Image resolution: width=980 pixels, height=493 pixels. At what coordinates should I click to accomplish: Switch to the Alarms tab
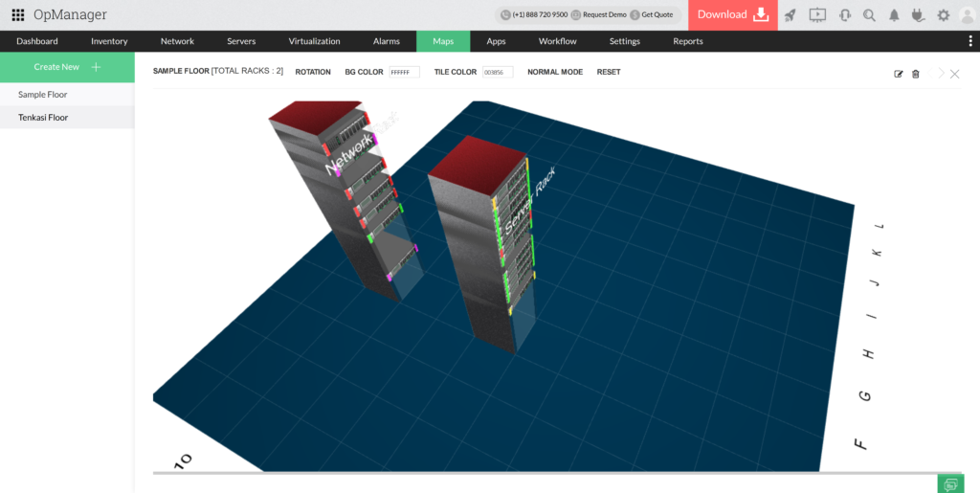point(387,41)
